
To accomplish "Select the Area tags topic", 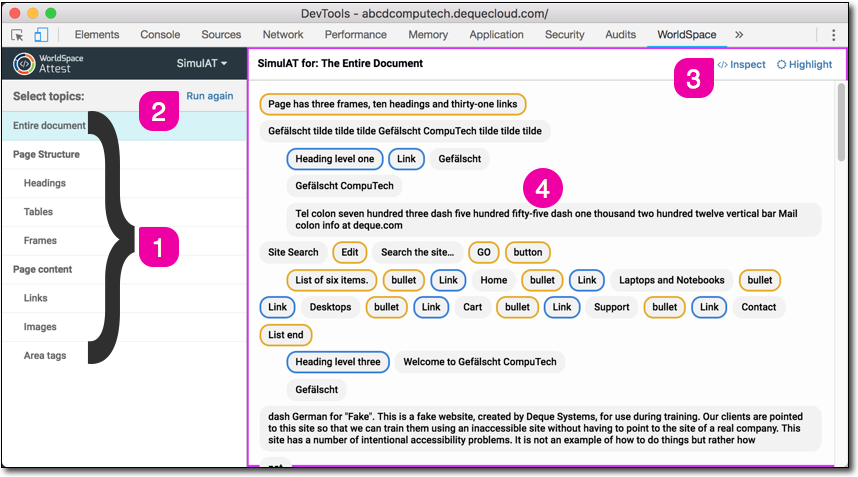I will (125, 356).
